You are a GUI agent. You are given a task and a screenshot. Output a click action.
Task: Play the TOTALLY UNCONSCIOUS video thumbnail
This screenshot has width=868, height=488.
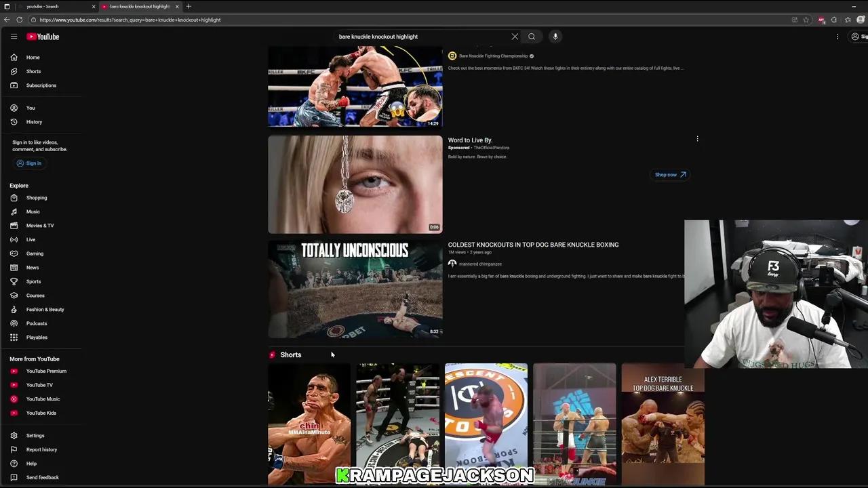[x=355, y=289]
